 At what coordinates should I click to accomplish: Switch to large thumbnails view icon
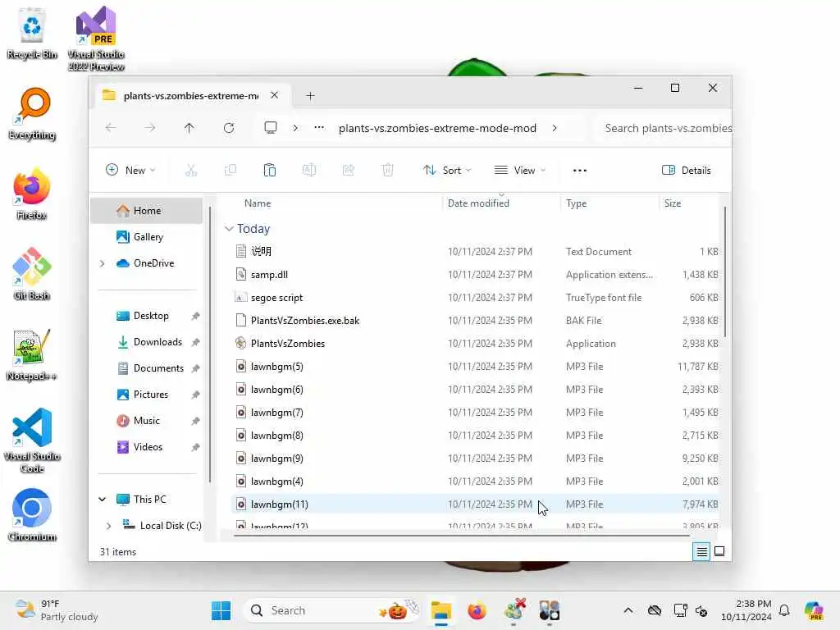point(719,551)
